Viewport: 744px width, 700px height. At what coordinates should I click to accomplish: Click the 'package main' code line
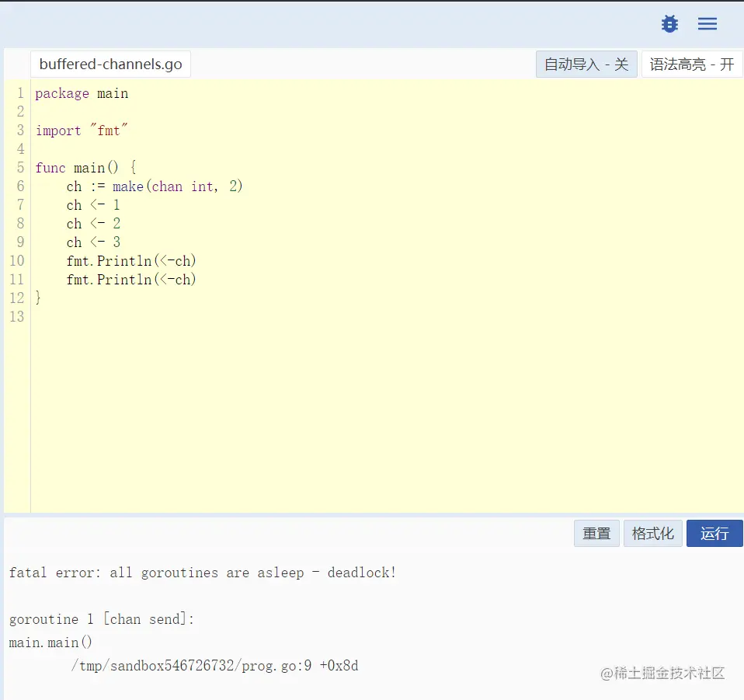[82, 93]
